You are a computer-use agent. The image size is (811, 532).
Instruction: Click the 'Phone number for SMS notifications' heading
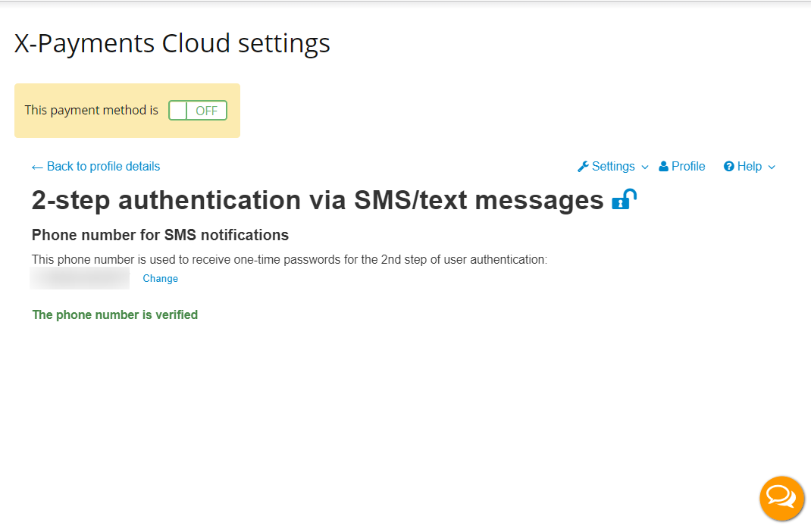pos(160,235)
